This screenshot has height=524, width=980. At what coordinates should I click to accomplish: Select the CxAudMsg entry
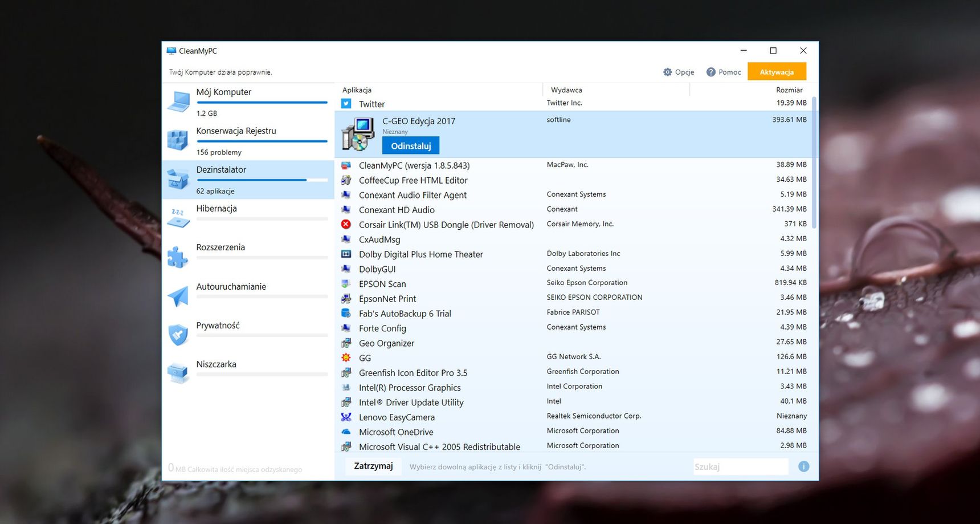click(x=574, y=239)
